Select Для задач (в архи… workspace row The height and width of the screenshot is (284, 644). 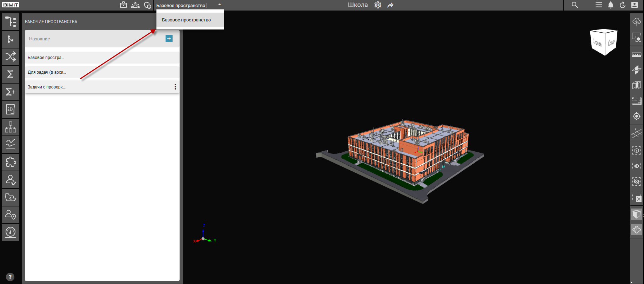[102, 72]
